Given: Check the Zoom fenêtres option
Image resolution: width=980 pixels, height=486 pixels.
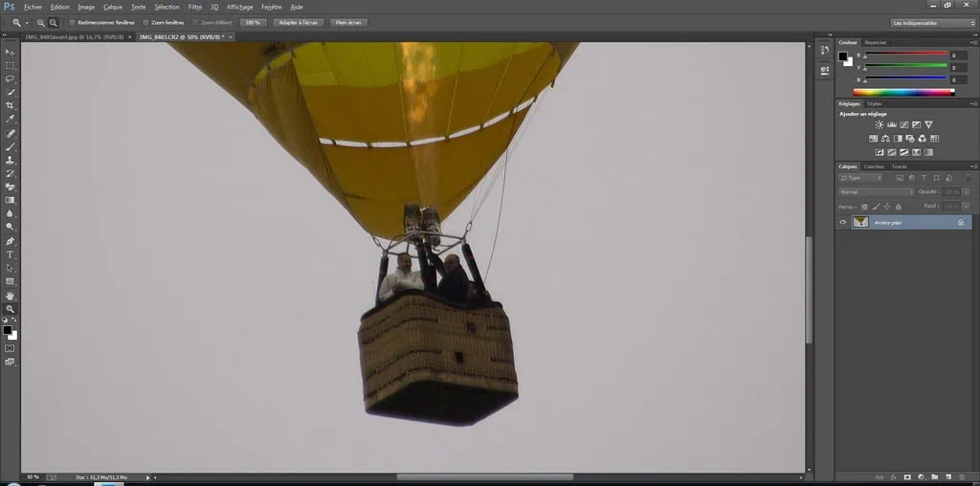Looking at the screenshot, I should click(x=145, y=22).
